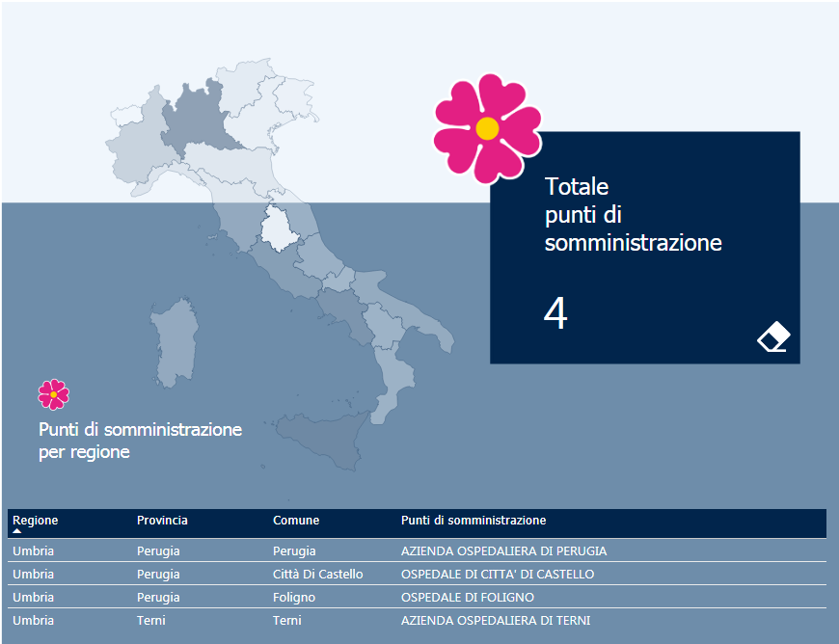Click the total count number 4
Screen dimensions: 839x644
pyautogui.click(x=555, y=314)
